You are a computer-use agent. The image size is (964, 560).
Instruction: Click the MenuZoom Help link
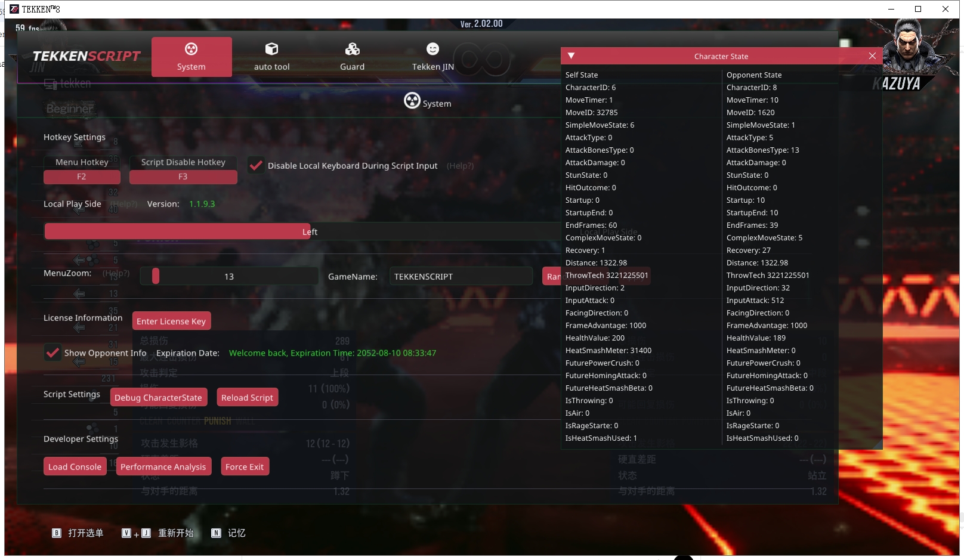(x=116, y=273)
